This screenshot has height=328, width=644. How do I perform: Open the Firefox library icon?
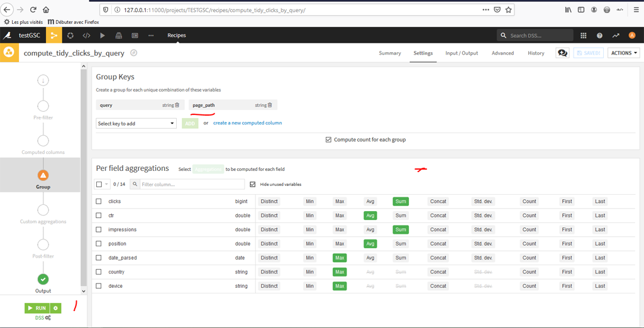[568, 9]
